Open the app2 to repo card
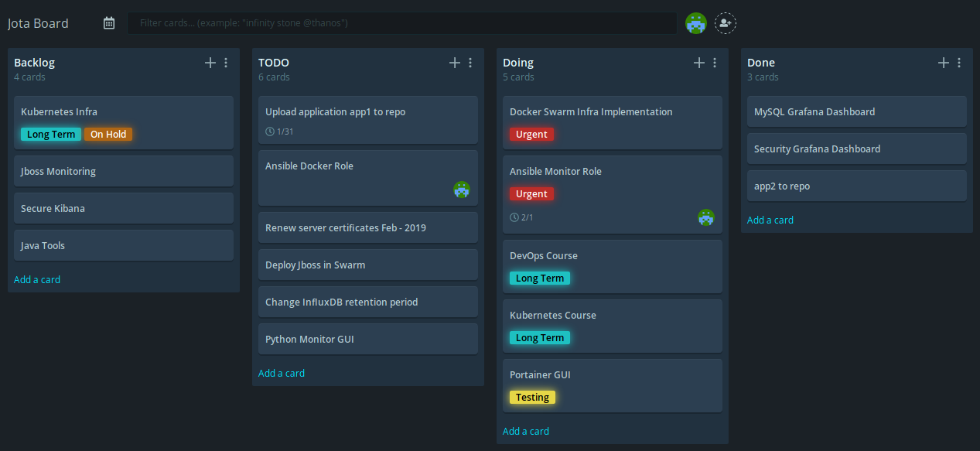 (x=857, y=186)
